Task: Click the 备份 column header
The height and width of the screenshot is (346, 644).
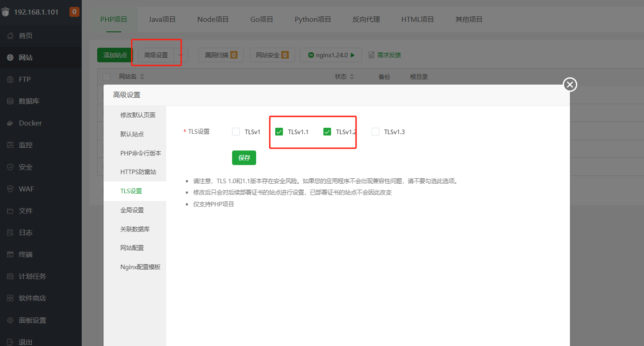Action: pyautogui.click(x=384, y=77)
